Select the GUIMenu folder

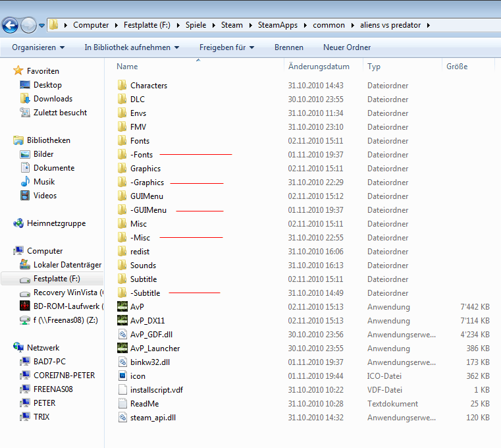(x=147, y=196)
